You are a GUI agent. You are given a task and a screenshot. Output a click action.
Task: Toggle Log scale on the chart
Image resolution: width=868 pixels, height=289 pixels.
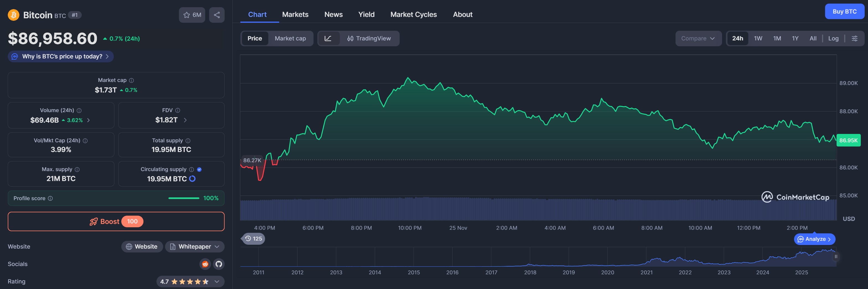pos(833,38)
